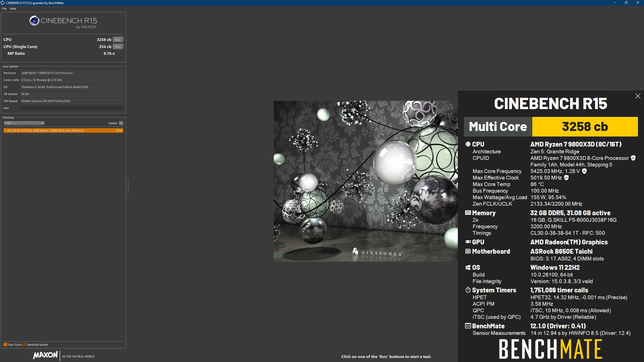
Task: Click the Max Effective Clock shield icon
Action: point(566,178)
